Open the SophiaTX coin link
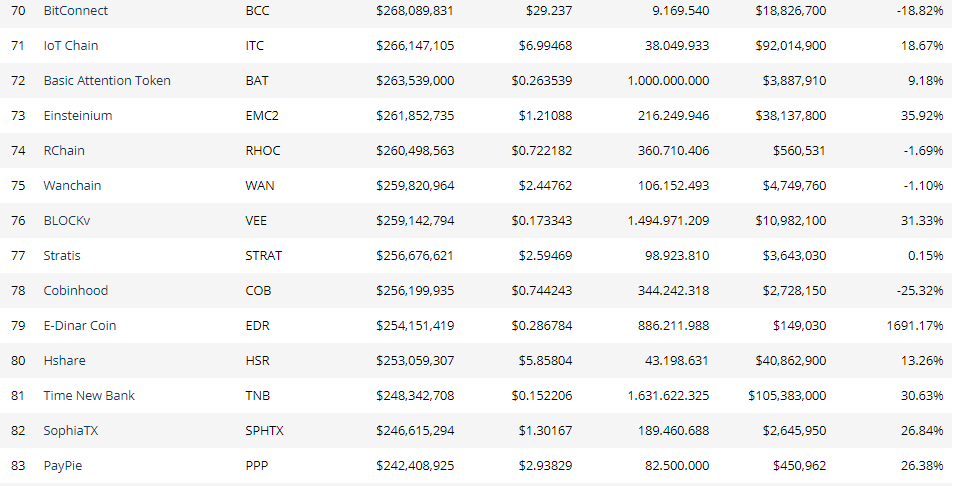 click(71, 431)
